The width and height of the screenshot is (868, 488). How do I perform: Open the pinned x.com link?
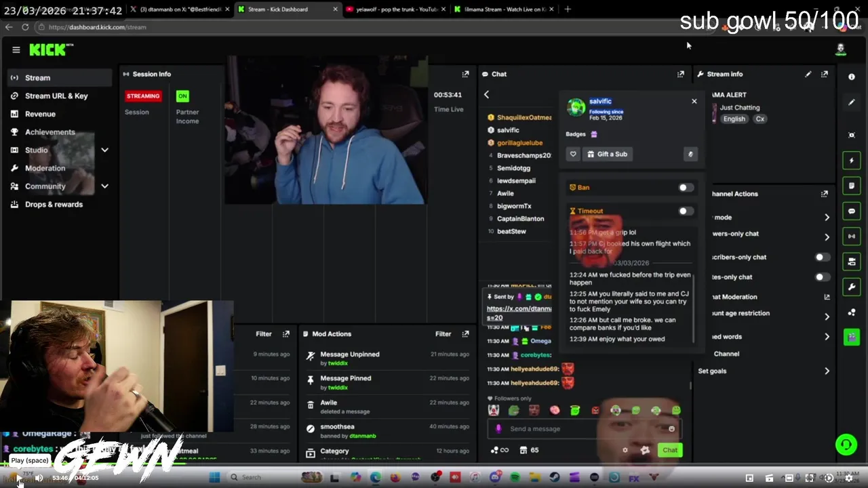click(x=519, y=313)
